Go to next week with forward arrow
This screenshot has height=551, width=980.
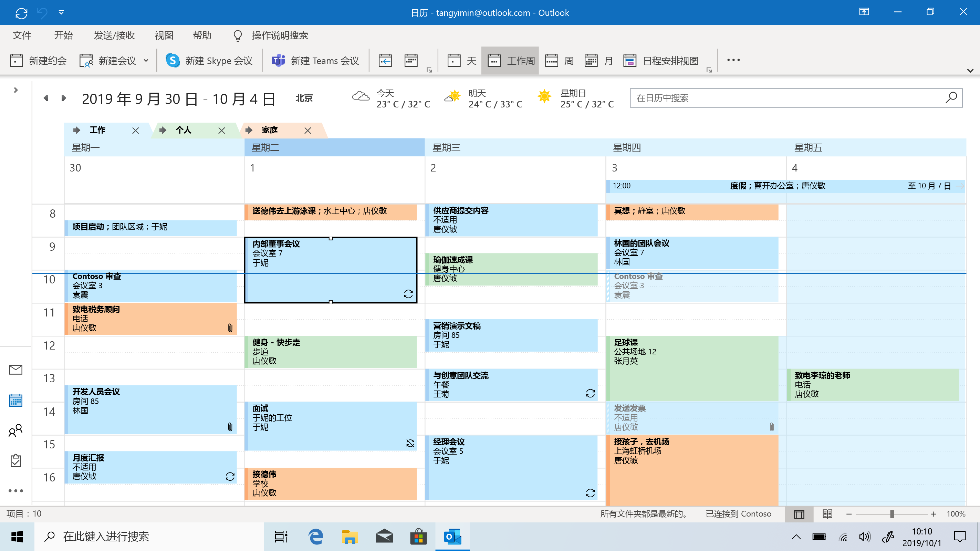tap(64, 98)
